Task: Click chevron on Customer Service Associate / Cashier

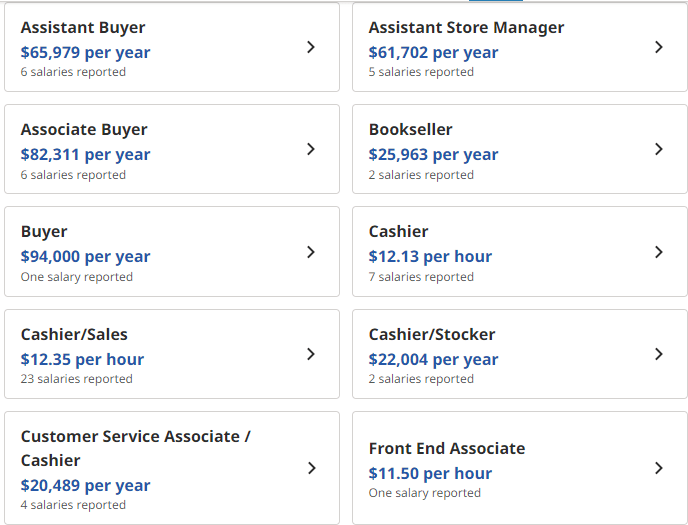Action: (311, 468)
